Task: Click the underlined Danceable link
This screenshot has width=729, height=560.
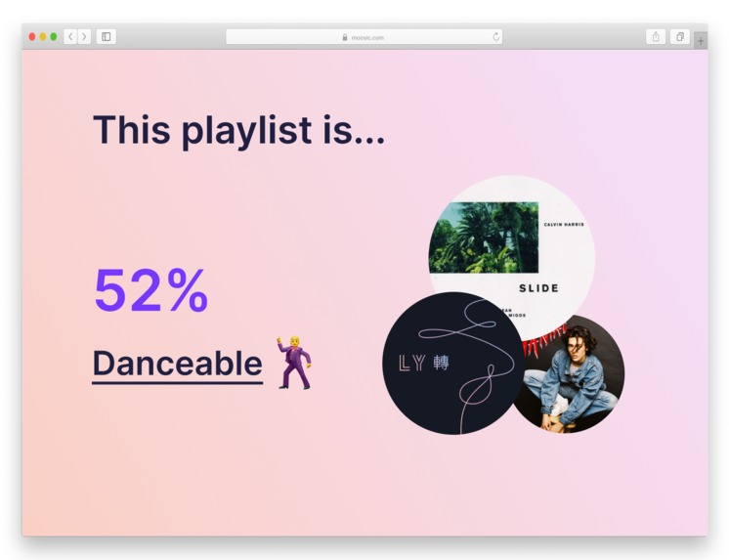Action: coord(178,365)
